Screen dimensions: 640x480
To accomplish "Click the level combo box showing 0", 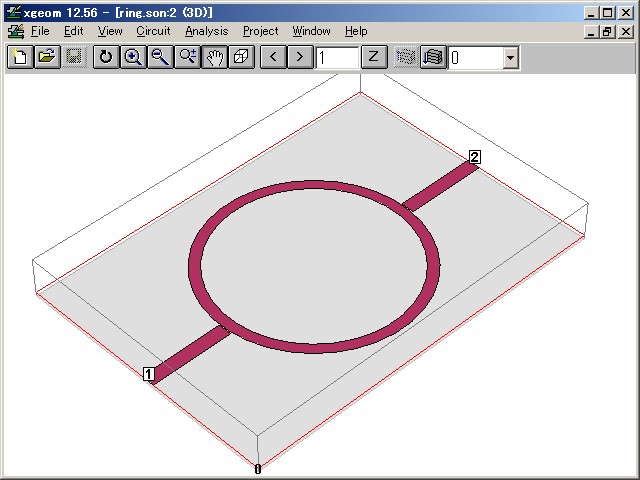I will point(484,58).
